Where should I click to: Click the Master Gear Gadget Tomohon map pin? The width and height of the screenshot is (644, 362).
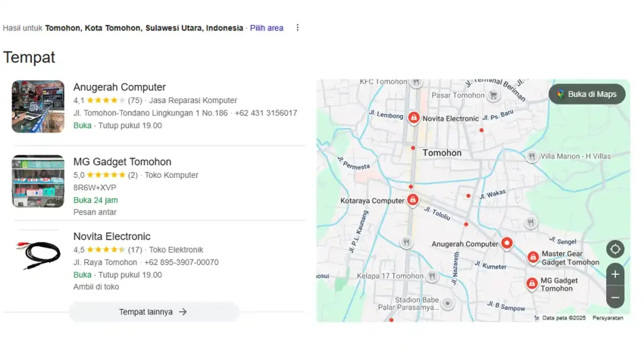pyautogui.click(x=533, y=257)
